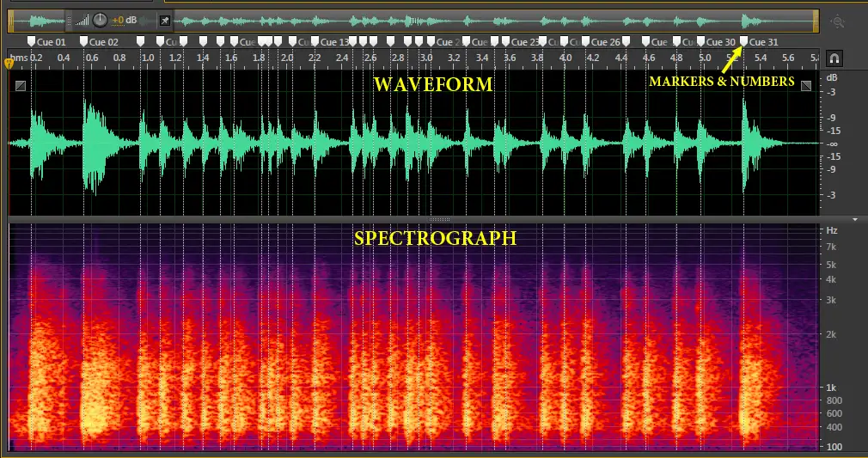Viewport: 868px width, 458px height.
Task: Click the 100 frequency label
Action: click(x=834, y=447)
